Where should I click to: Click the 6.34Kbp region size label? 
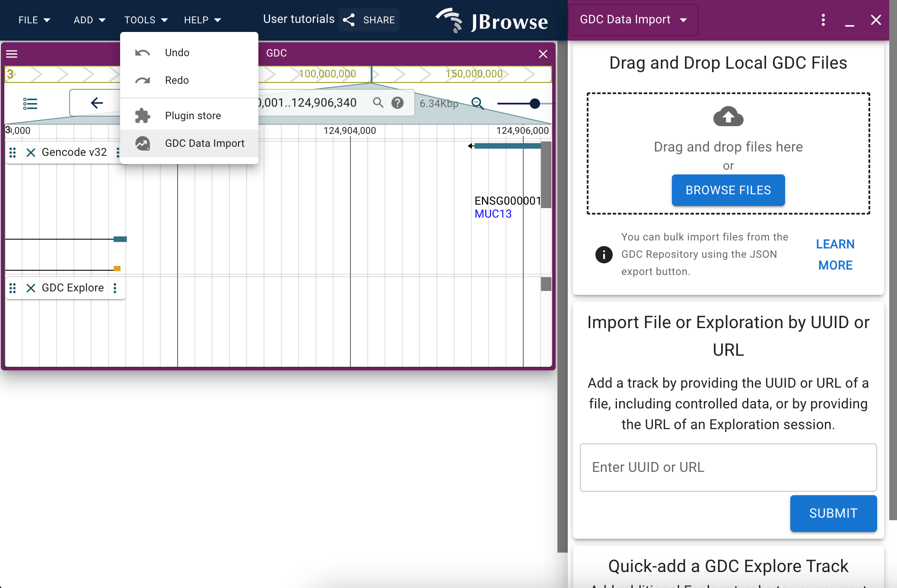click(x=439, y=104)
